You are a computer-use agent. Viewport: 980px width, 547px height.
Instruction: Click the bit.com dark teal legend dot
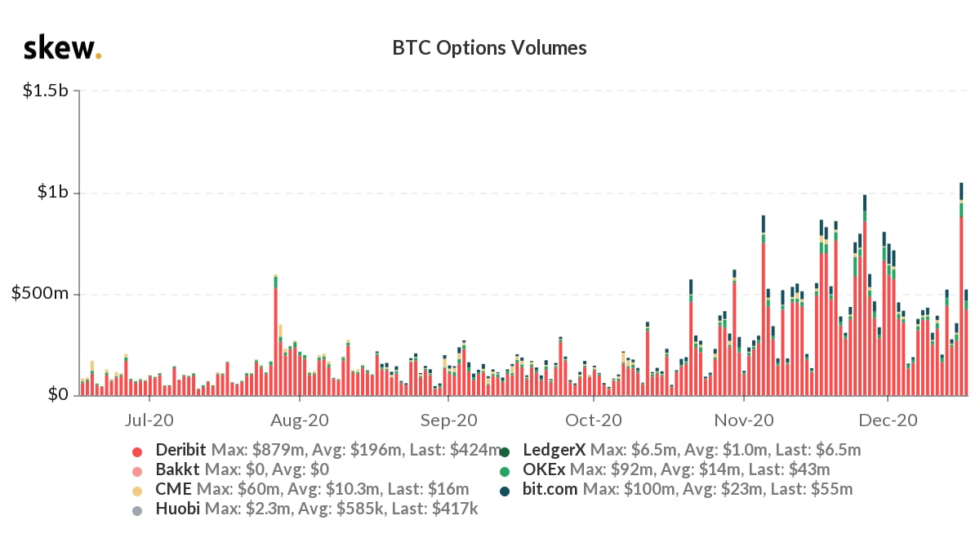[506, 491]
